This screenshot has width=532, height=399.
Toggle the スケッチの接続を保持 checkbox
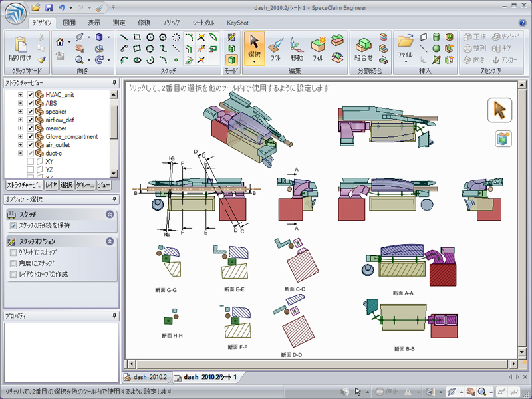tap(13, 225)
